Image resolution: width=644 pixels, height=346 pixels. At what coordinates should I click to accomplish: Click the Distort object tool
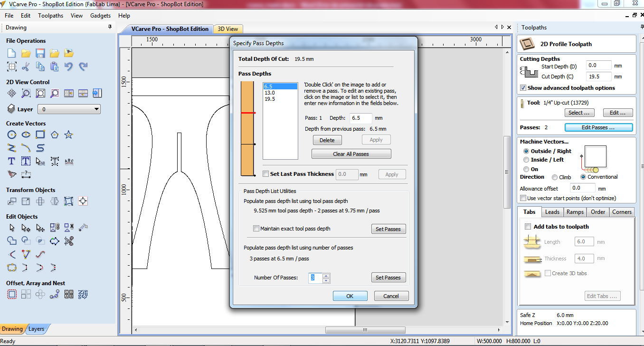69,201
